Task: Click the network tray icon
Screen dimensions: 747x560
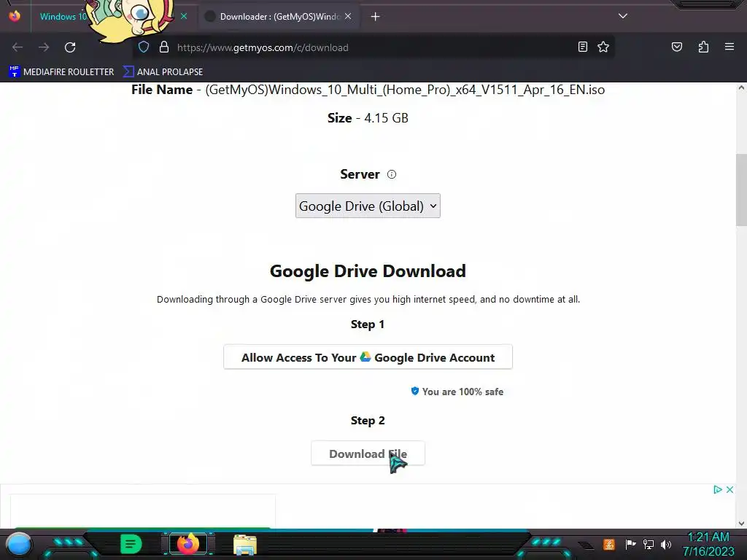Action: pos(649,544)
